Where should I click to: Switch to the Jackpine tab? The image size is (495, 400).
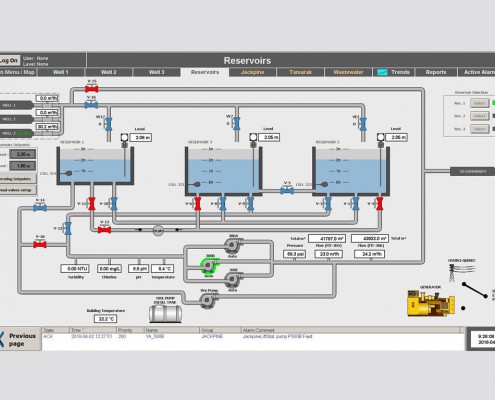(x=252, y=72)
